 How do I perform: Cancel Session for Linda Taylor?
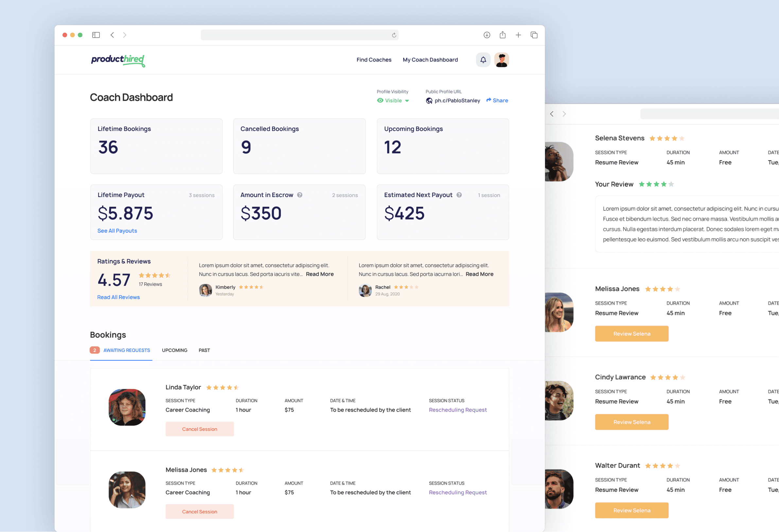(199, 429)
